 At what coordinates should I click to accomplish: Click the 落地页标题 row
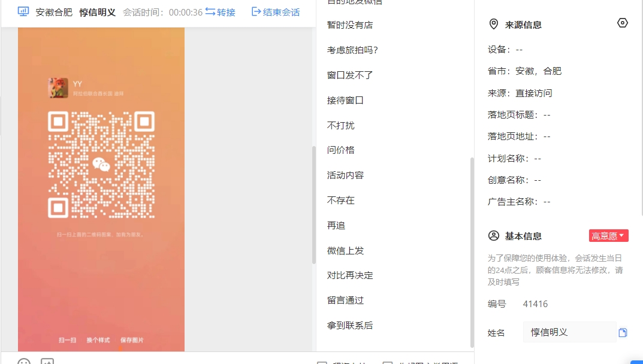click(x=519, y=115)
